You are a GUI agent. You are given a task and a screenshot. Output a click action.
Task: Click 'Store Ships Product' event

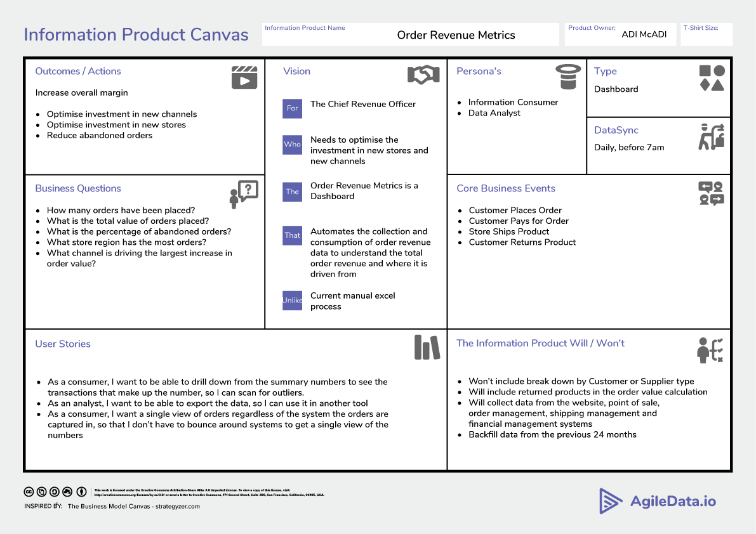click(x=508, y=231)
